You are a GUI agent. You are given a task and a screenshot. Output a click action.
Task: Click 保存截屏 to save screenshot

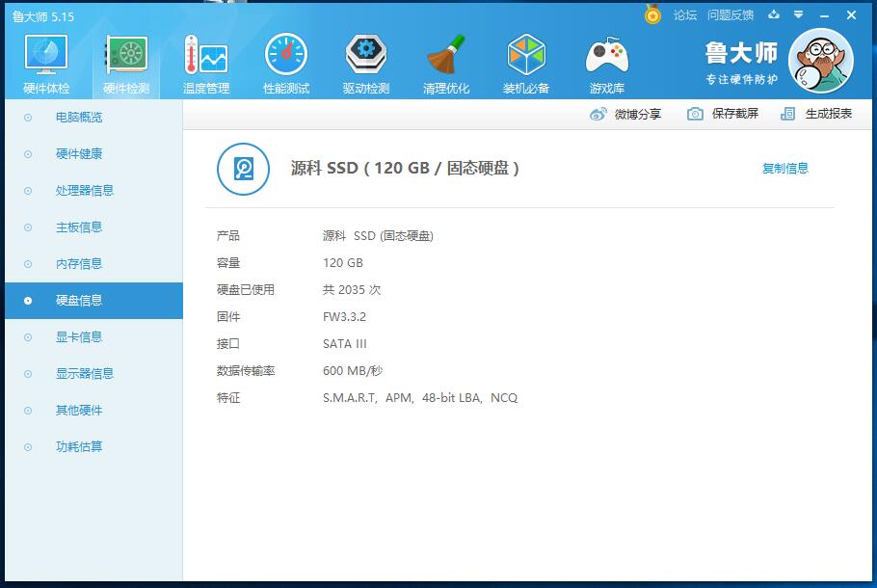coord(723,114)
